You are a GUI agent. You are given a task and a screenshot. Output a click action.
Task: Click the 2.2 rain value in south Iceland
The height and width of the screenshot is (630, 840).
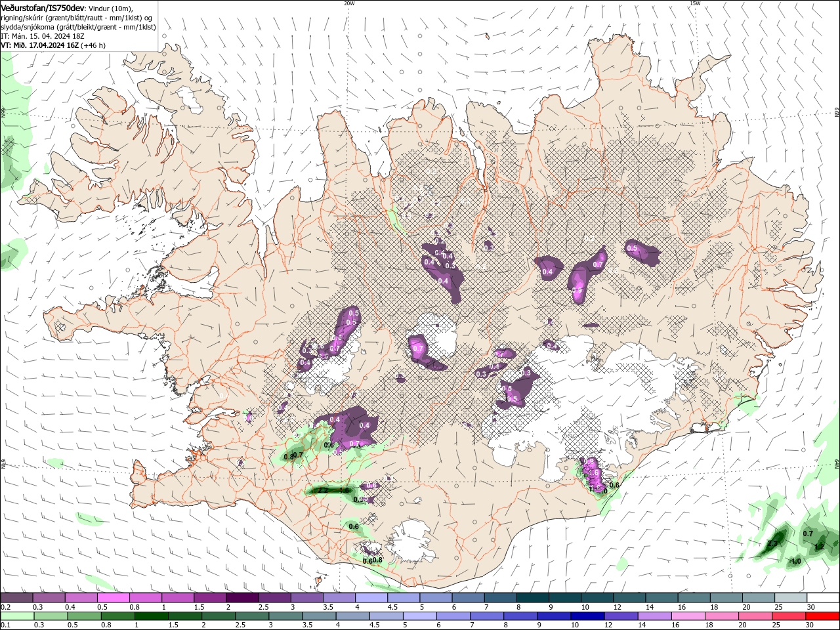[x=323, y=490]
